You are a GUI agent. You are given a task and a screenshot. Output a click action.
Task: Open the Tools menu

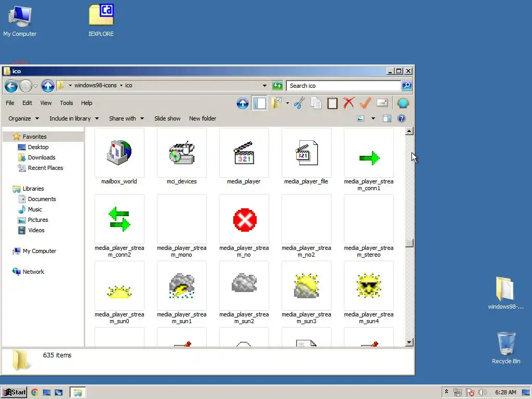pyautogui.click(x=66, y=103)
